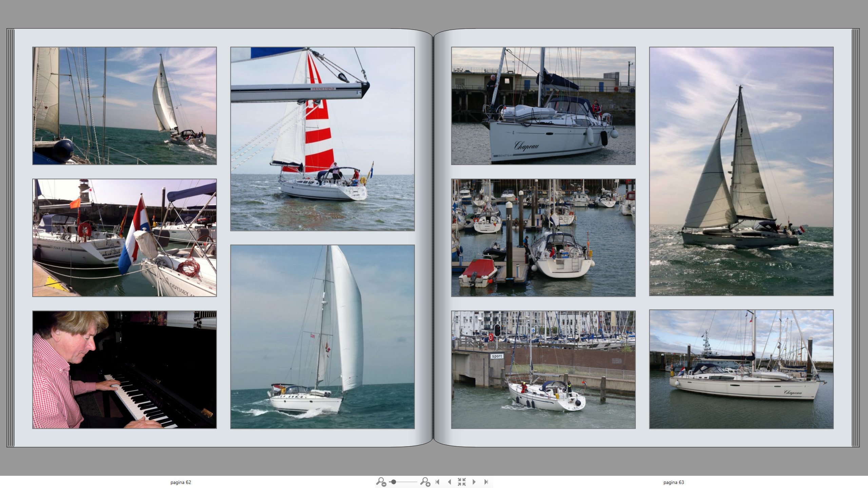Screen dimensions: 868x488
Task: Click the 'pagina 63' page label
Action: [x=673, y=482]
